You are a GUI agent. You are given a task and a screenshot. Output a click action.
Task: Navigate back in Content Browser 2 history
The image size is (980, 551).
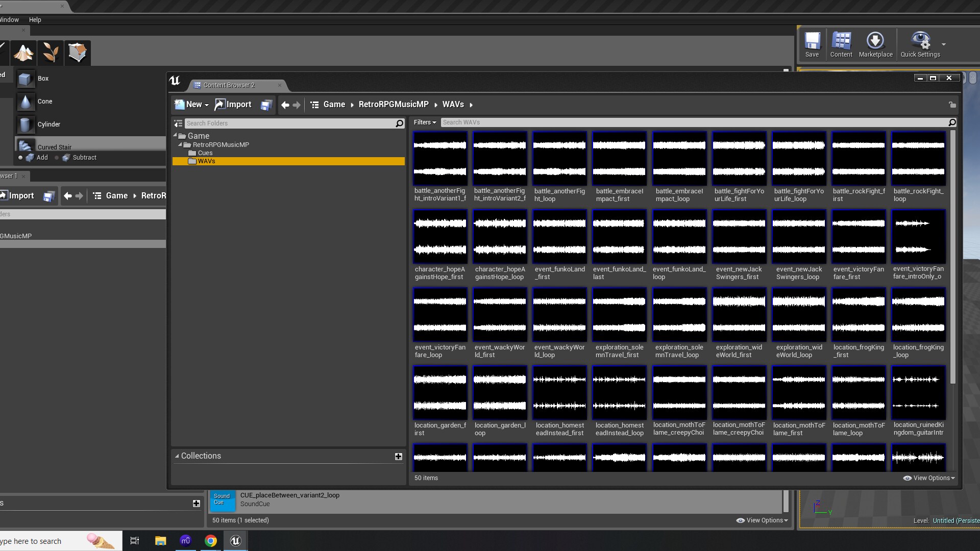tap(285, 105)
